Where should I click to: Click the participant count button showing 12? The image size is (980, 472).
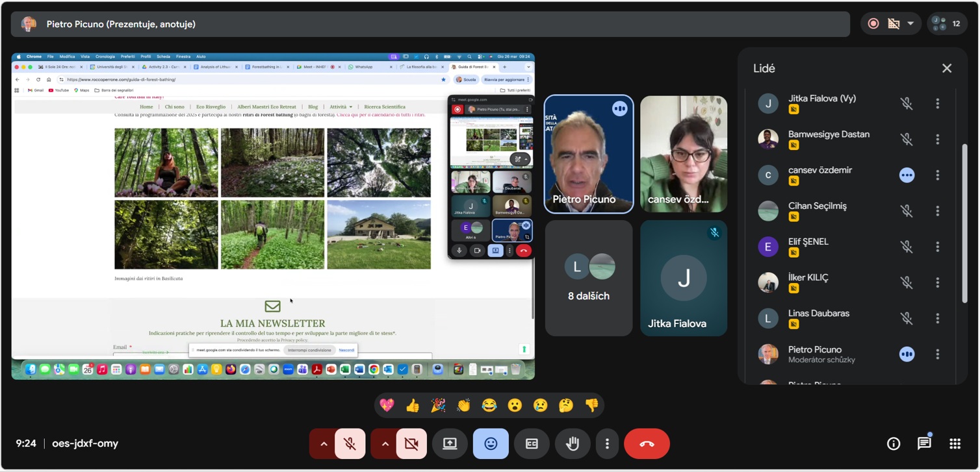click(x=948, y=24)
